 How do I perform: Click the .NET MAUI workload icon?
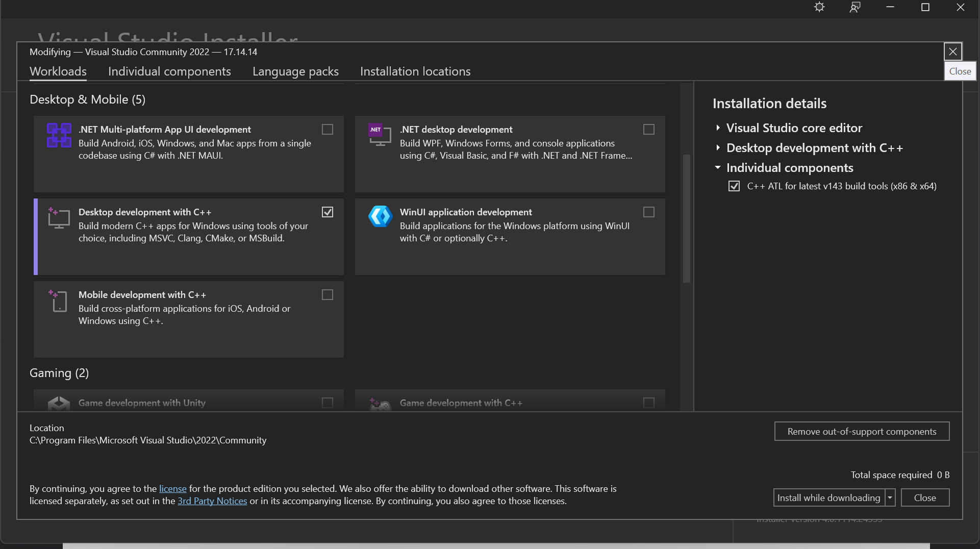(59, 135)
